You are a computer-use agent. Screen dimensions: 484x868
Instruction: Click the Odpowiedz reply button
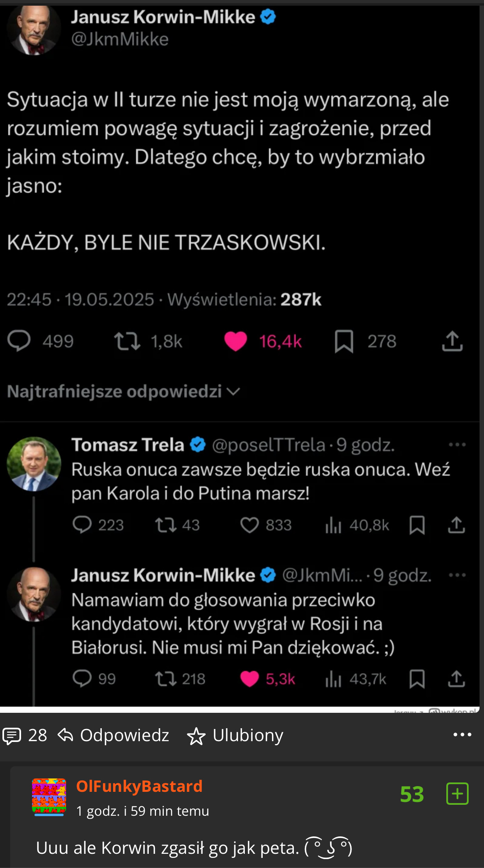tap(114, 735)
